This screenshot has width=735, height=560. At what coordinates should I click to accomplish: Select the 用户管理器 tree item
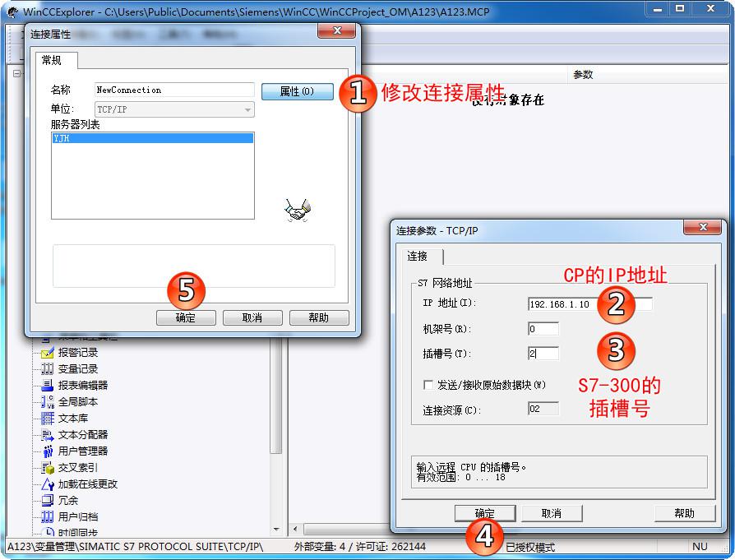[83, 451]
